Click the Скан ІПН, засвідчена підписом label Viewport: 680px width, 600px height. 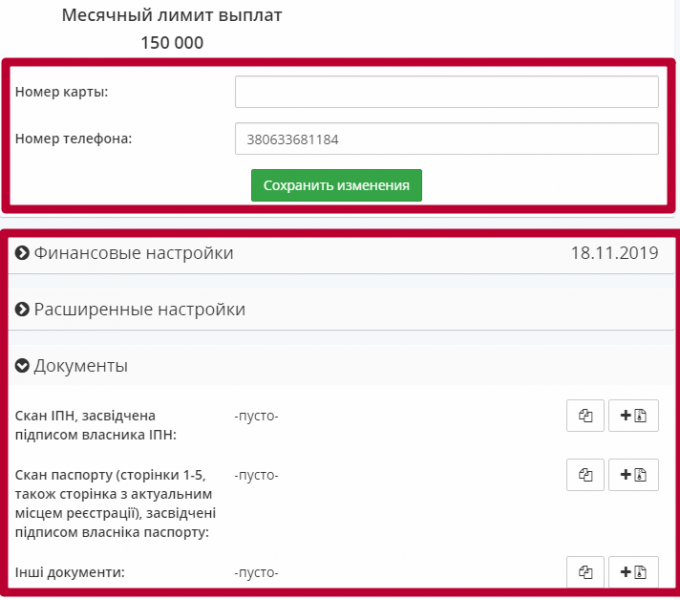pyautogui.click(x=96, y=425)
